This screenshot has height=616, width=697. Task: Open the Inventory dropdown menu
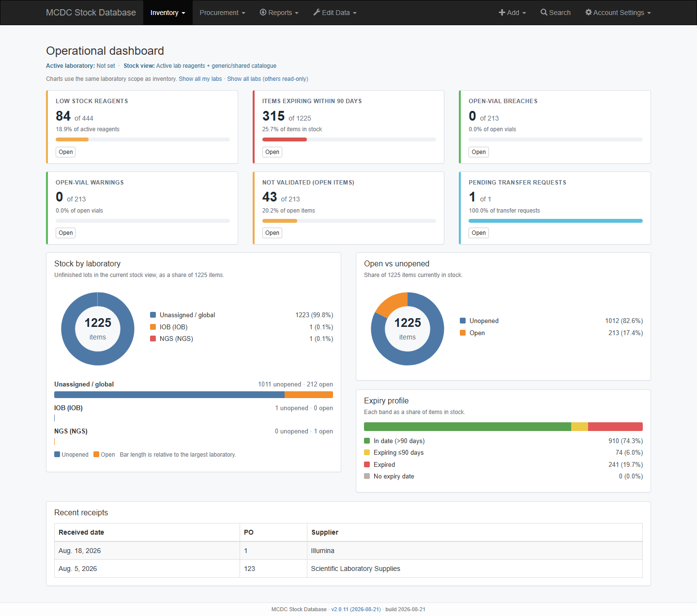point(167,13)
